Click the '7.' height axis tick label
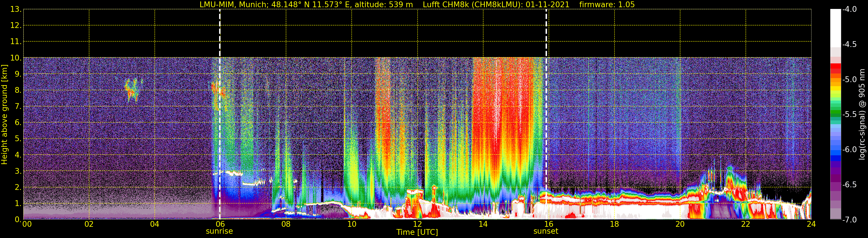The image size is (868, 238). click(18, 106)
